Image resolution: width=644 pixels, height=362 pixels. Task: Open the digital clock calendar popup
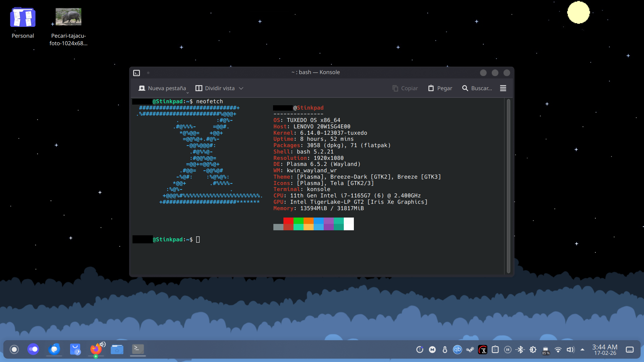(x=604, y=350)
